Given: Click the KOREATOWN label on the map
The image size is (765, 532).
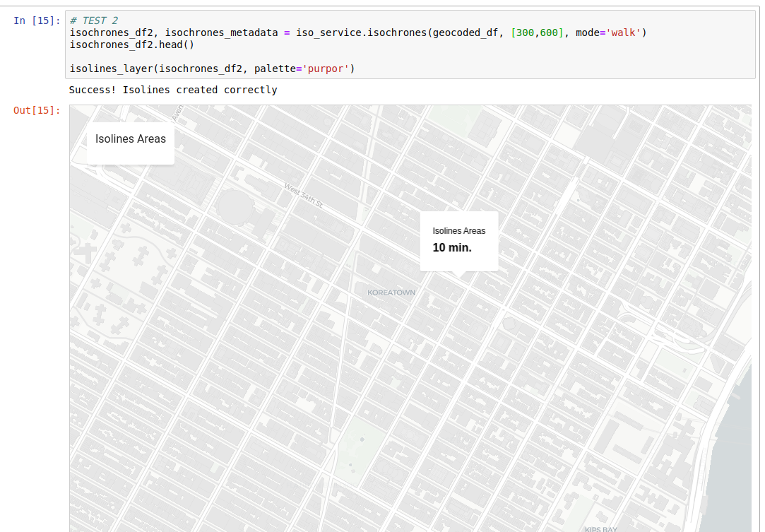Looking at the screenshot, I should [x=391, y=292].
